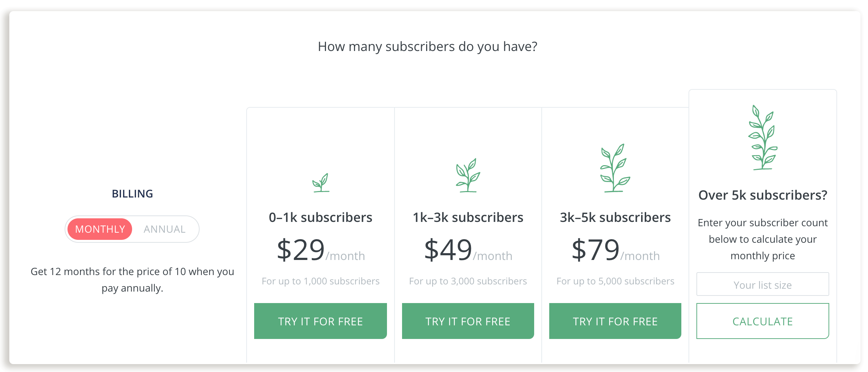
Task: Click the 1k–3k subscribers plan heading
Action: 468,218
